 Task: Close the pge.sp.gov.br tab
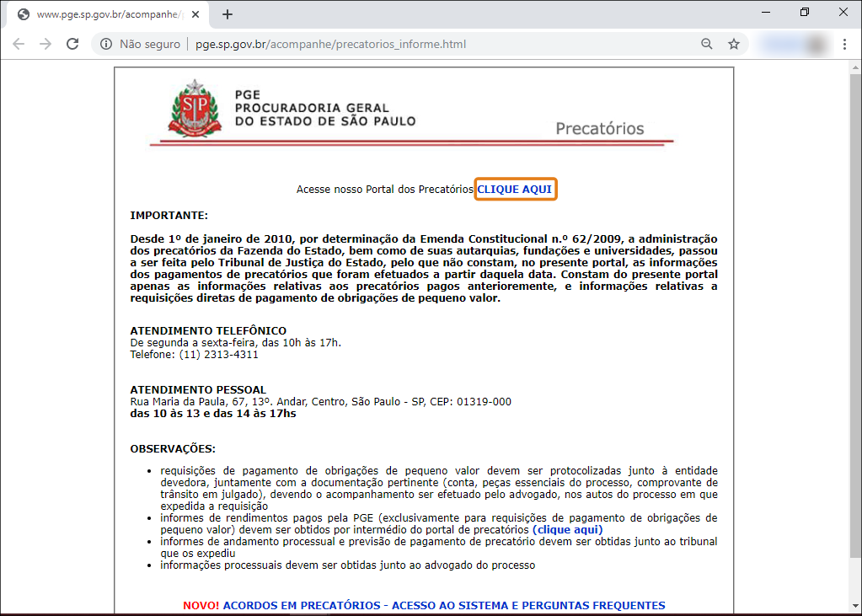point(195,15)
